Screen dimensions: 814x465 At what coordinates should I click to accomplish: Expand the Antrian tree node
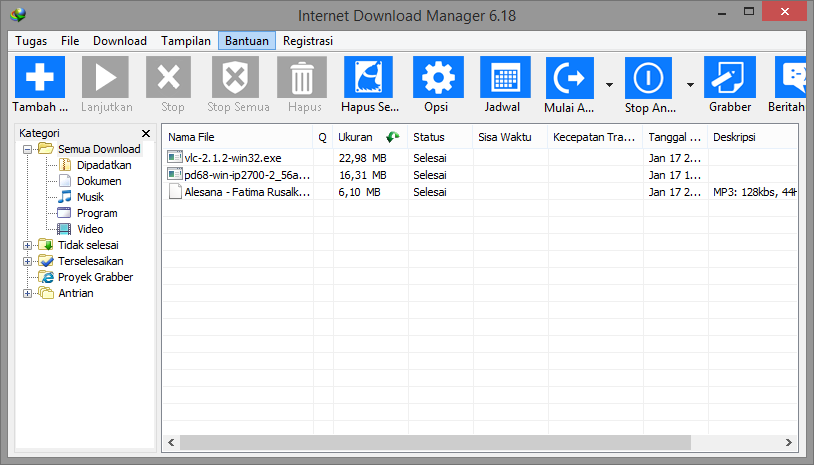[x=28, y=294]
